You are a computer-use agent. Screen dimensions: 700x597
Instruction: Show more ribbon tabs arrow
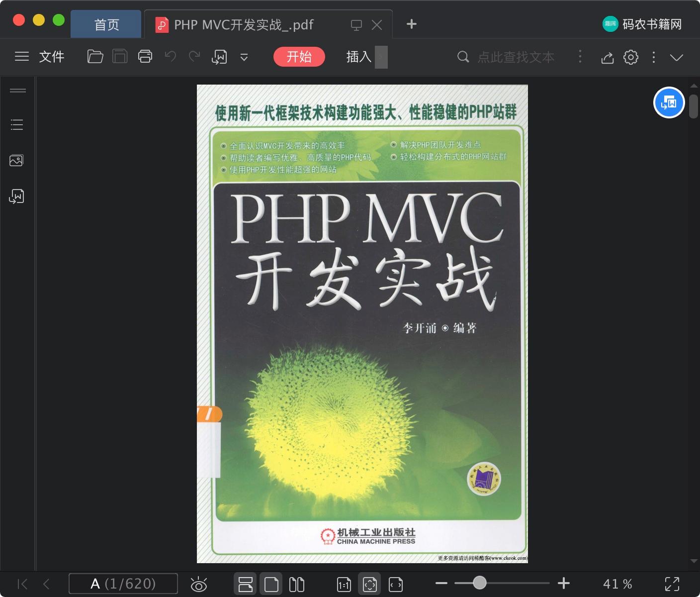coord(381,57)
